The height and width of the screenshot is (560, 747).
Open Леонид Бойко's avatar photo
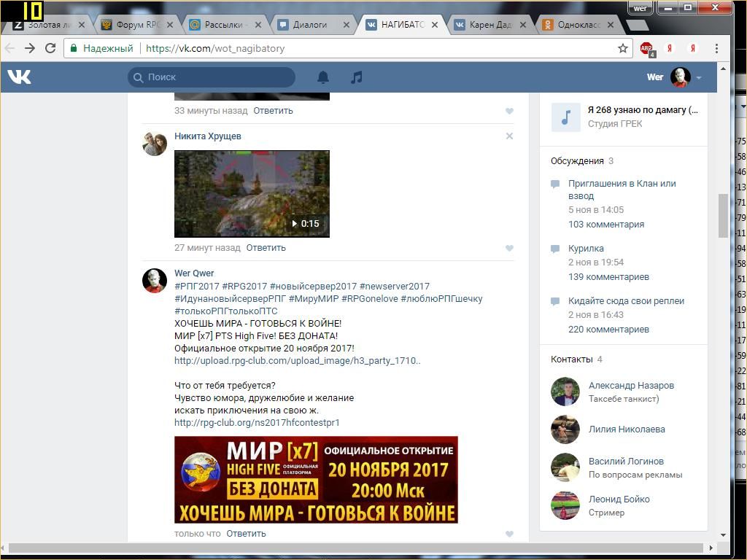point(565,505)
